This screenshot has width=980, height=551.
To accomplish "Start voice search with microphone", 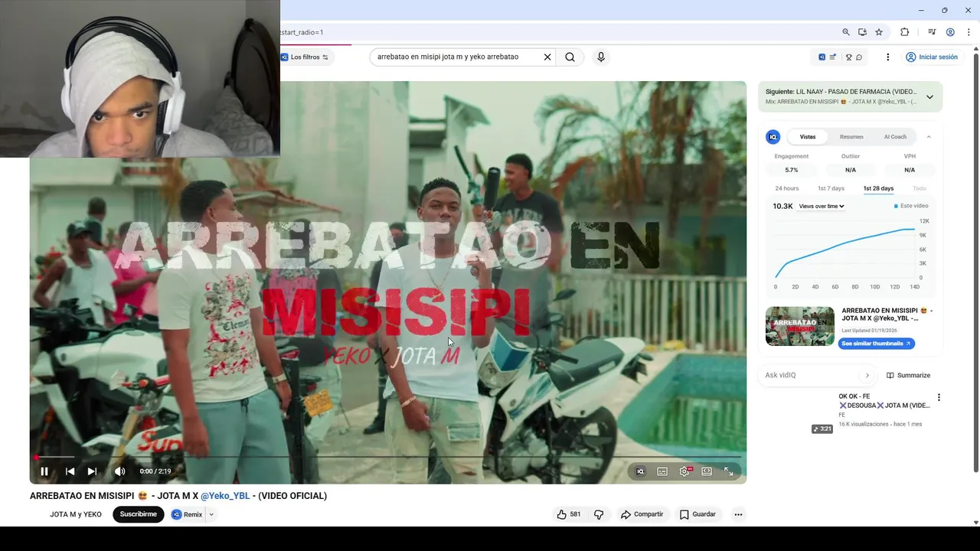I will (601, 57).
